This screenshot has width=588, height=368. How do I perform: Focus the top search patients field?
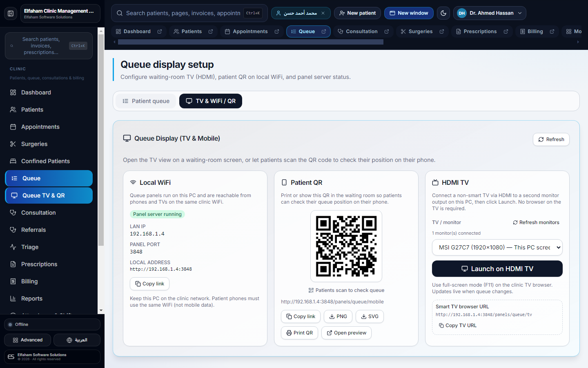(x=189, y=13)
